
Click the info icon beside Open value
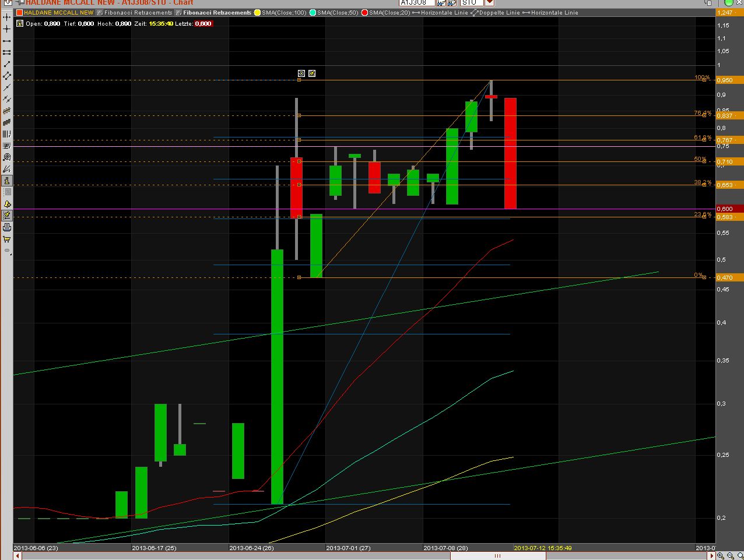pos(20,23)
